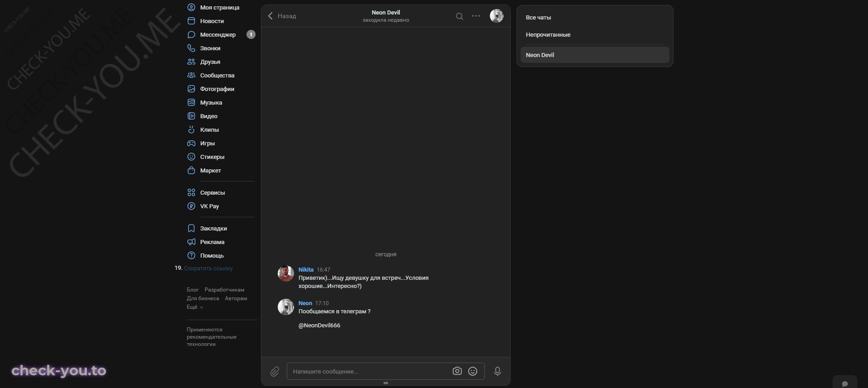Open the Помощь help icon

(191, 255)
